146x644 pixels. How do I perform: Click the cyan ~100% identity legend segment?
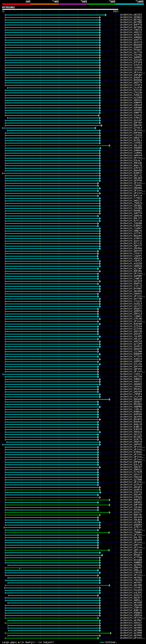coord(130,4)
